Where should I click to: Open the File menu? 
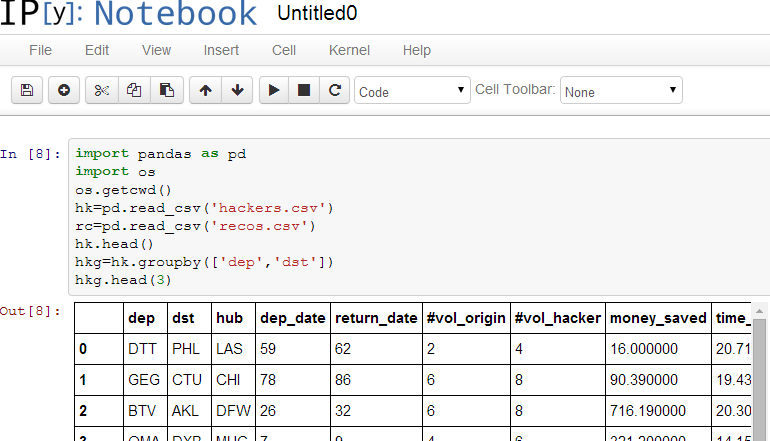(x=40, y=50)
